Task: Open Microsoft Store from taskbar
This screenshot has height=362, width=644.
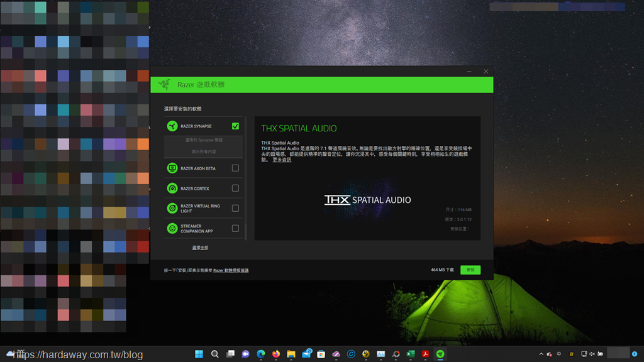Action: coord(321,354)
